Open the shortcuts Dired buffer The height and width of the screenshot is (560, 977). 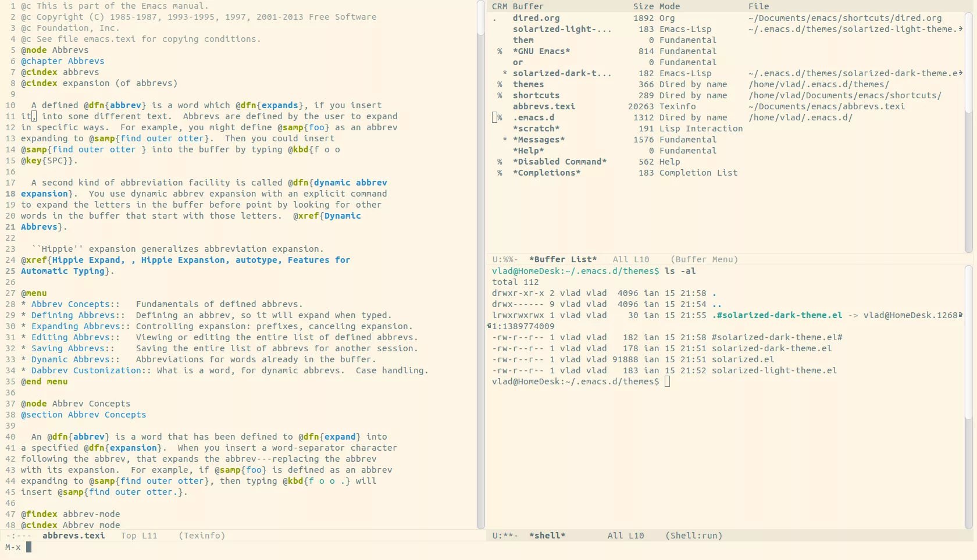(536, 95)
